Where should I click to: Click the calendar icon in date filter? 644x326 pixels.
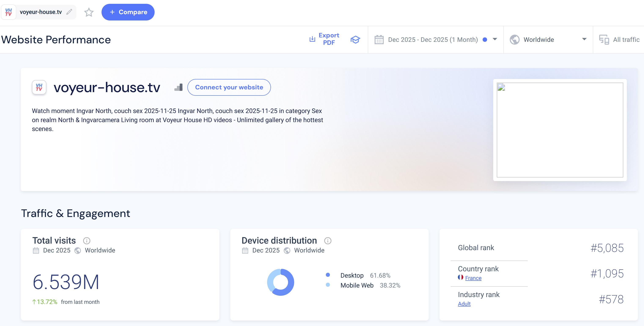(x=379, y=40)
